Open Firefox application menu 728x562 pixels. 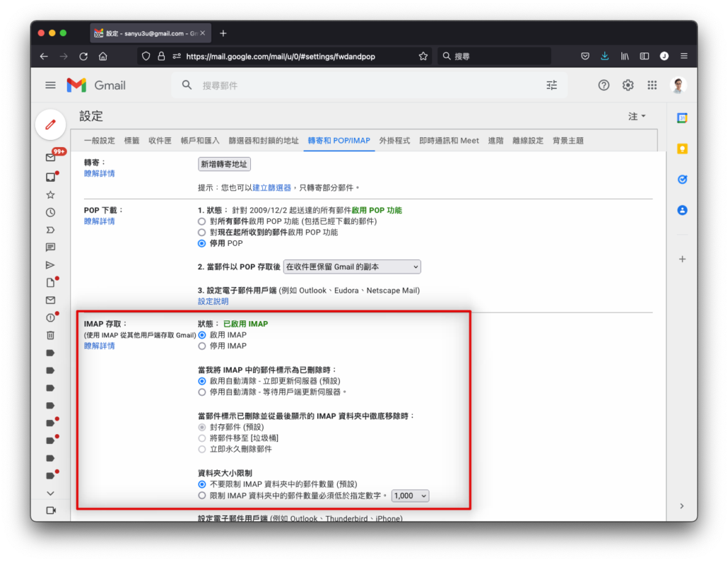point(684,56)
